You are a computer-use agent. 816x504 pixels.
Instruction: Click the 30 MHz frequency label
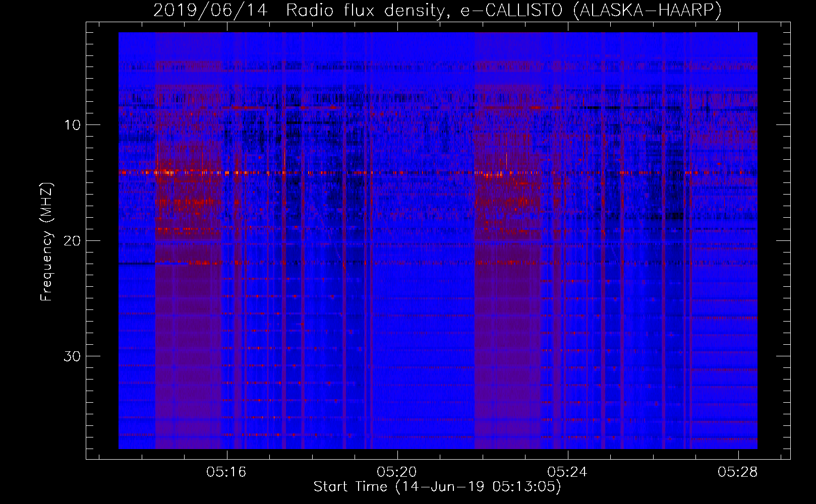73,356
